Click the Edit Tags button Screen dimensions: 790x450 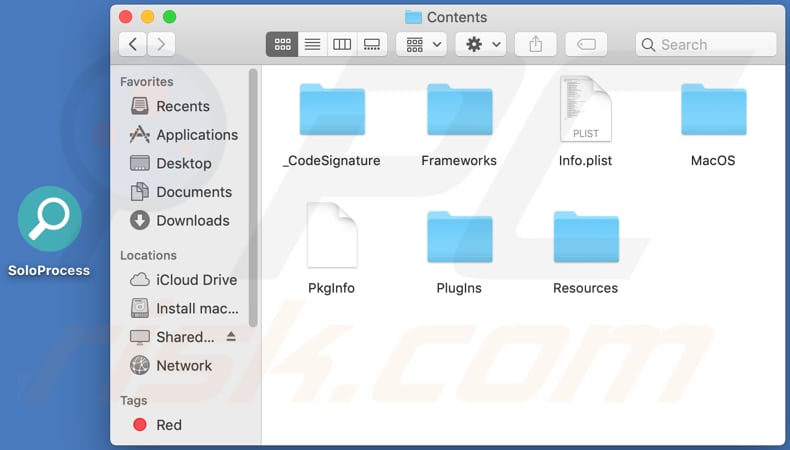tap(586, 44)
